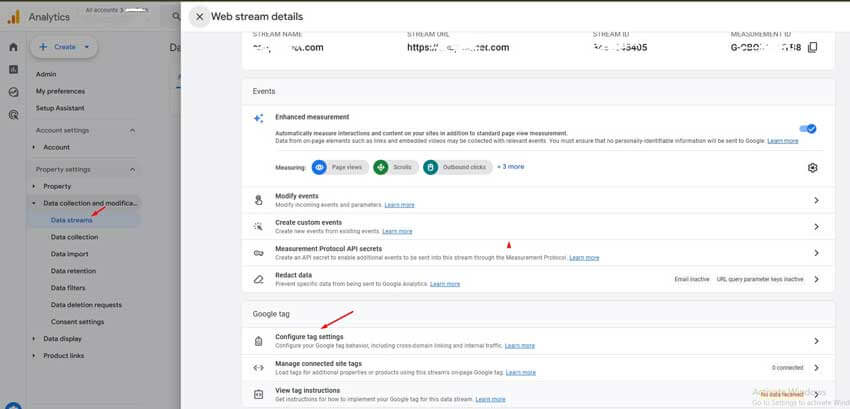The height and width of the screenshot is (409, 850).
Task: Open Learn more link under Redact data
Action: point(445,284)
